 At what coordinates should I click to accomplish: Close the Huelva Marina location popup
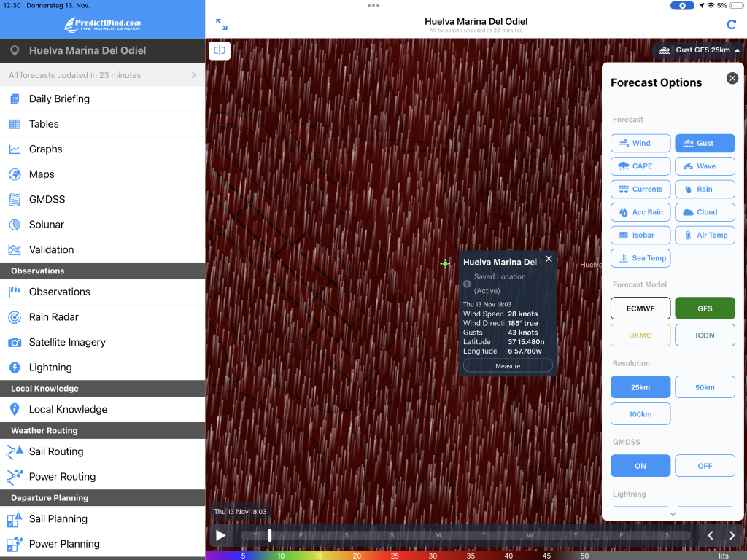click(x=549, y=259)
